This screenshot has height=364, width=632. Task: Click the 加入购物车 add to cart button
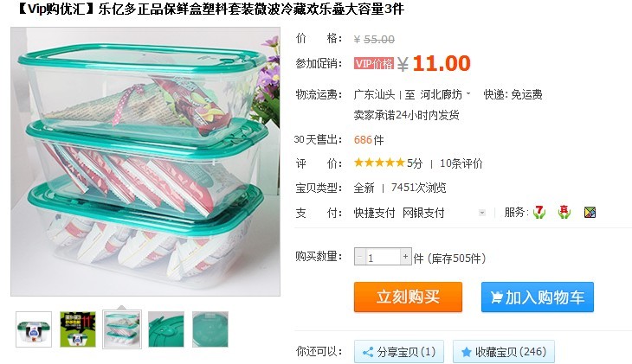click(x=538, y=297)
